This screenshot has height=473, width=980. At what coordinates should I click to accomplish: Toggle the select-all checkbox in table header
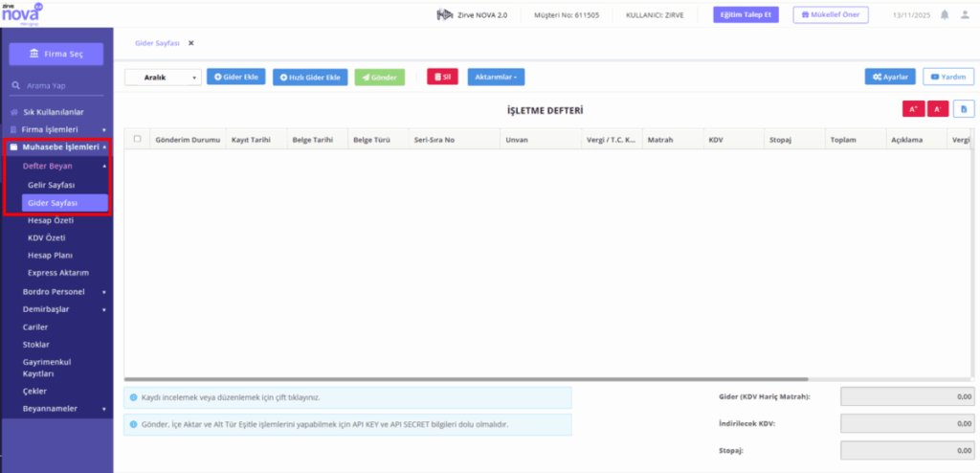[x=137, y=140]
